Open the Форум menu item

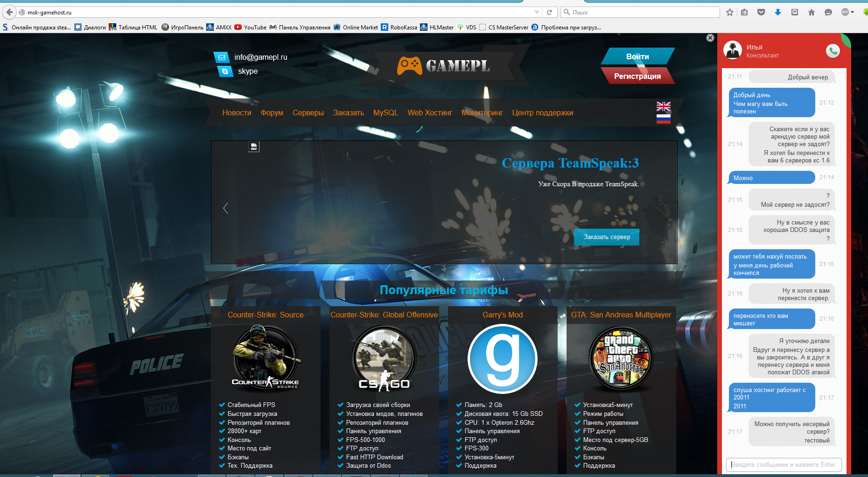tap(272, 113)
